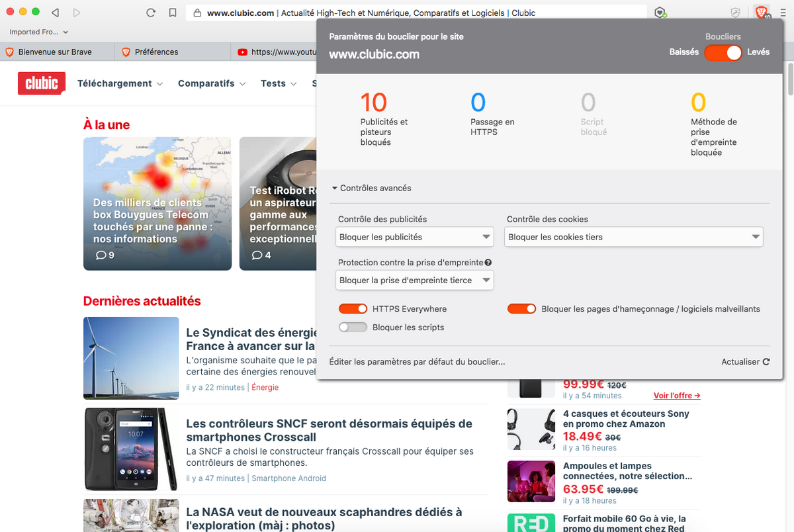
Task: Click the '0' Passage en HTTPS count
Action: click(x=478, y=103)
